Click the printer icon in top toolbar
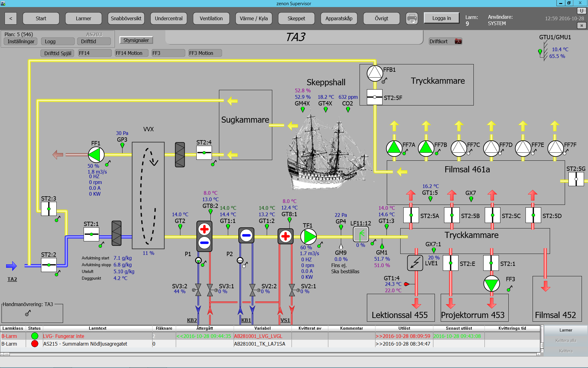 (x=412, y=19)
